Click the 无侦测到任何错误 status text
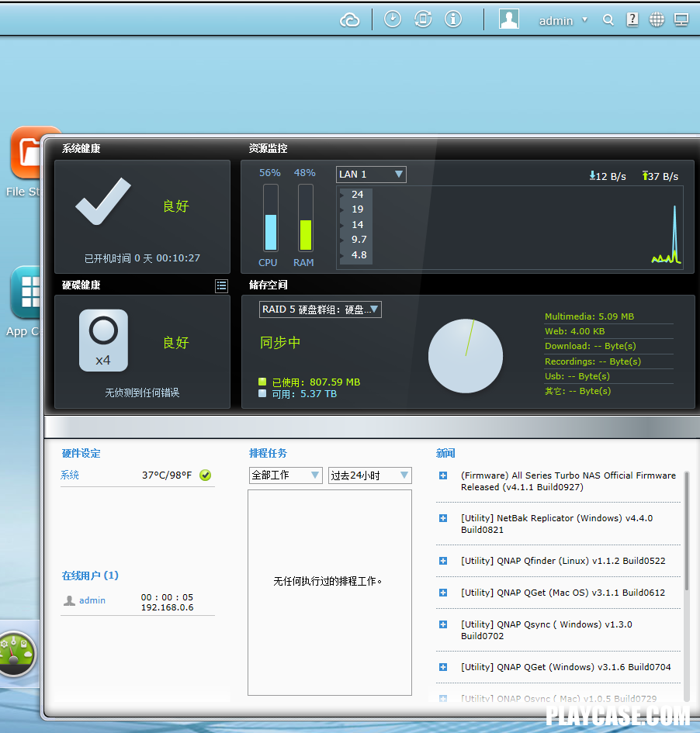 (x=142, y=392)
